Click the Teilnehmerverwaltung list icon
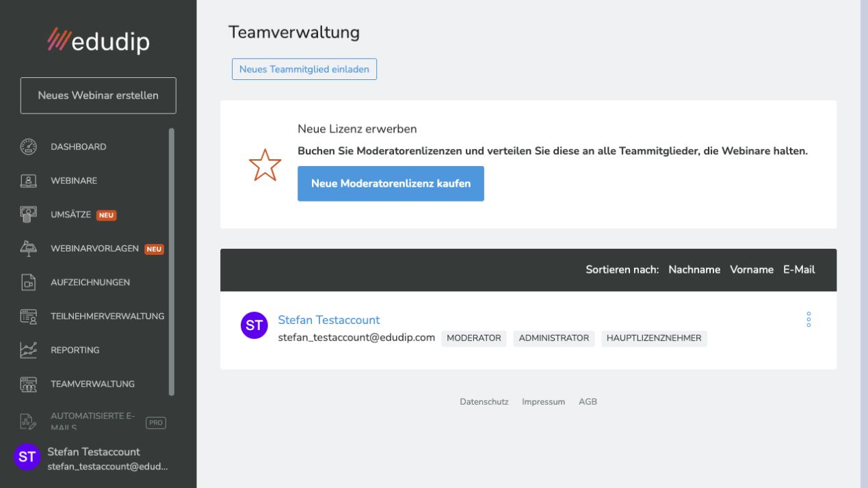The height and width of the screenshot is (488, 868). 28,316
